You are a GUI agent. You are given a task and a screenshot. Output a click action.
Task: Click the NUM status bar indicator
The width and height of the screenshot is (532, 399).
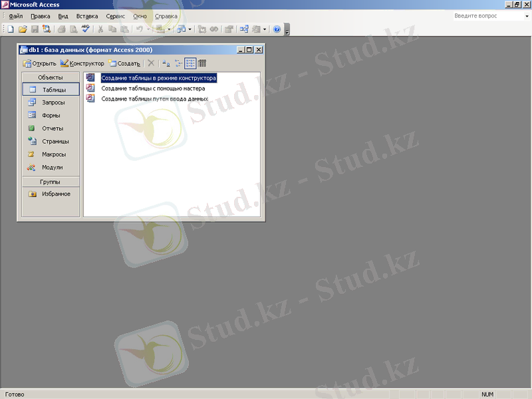pyautogui.click(x=487, y=394)
